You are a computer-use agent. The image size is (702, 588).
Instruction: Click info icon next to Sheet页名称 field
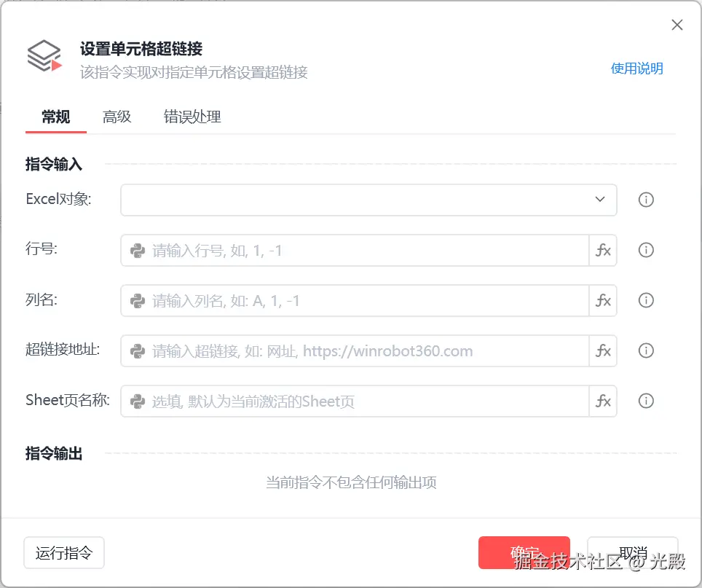click(x=646, y=400)
